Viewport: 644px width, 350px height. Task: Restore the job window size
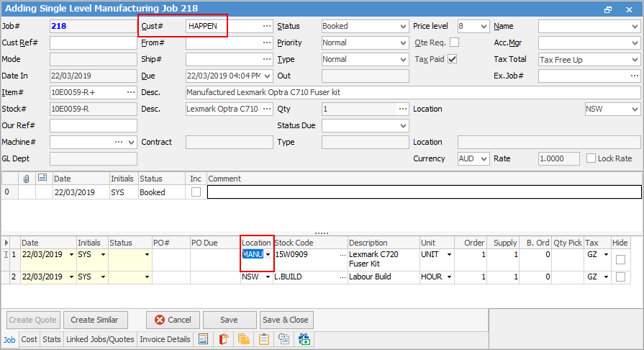(x=608, y=9)
